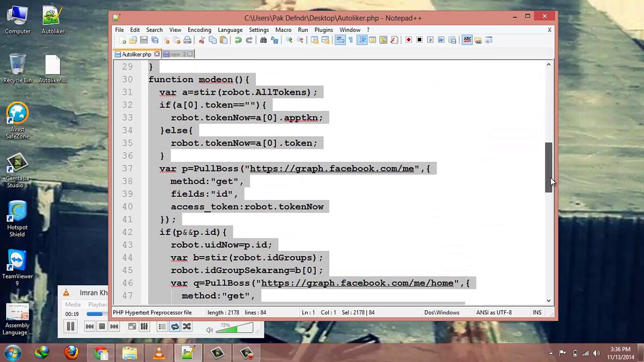This screenshot has height=362, width=644.
Task: Click the VLC volume slider
Action: [234, 328]
